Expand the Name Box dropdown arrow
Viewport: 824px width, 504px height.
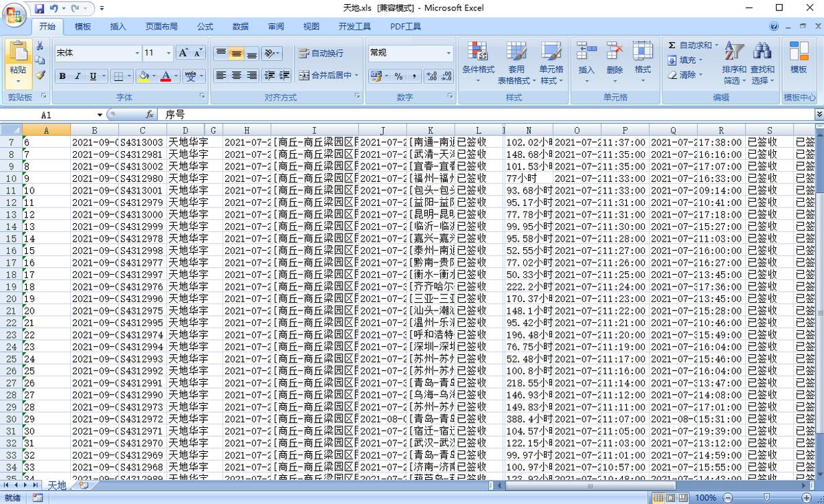click(x=100, y=115)
